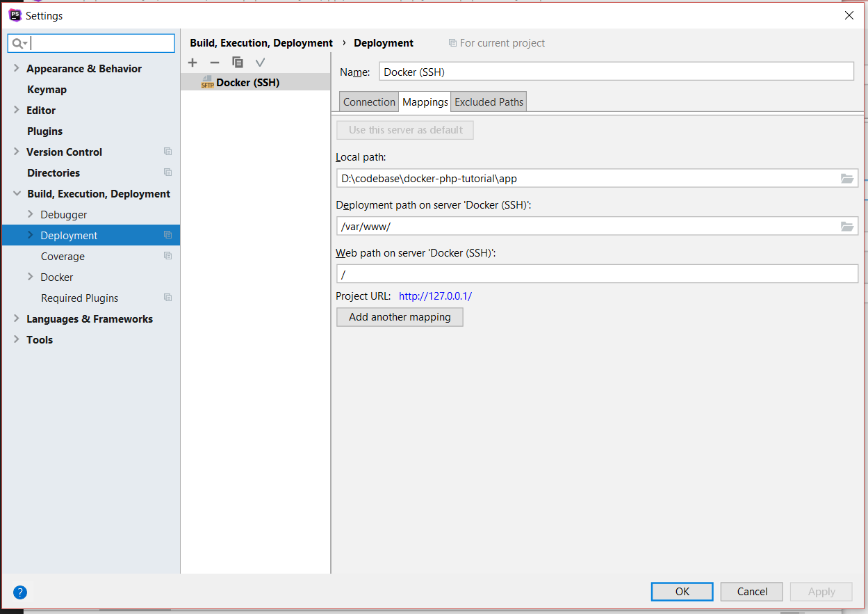This screenshot has height=614, width=868.
Task: Select Coverage under Build, Execution, Deployment
Action: [63, 256]
